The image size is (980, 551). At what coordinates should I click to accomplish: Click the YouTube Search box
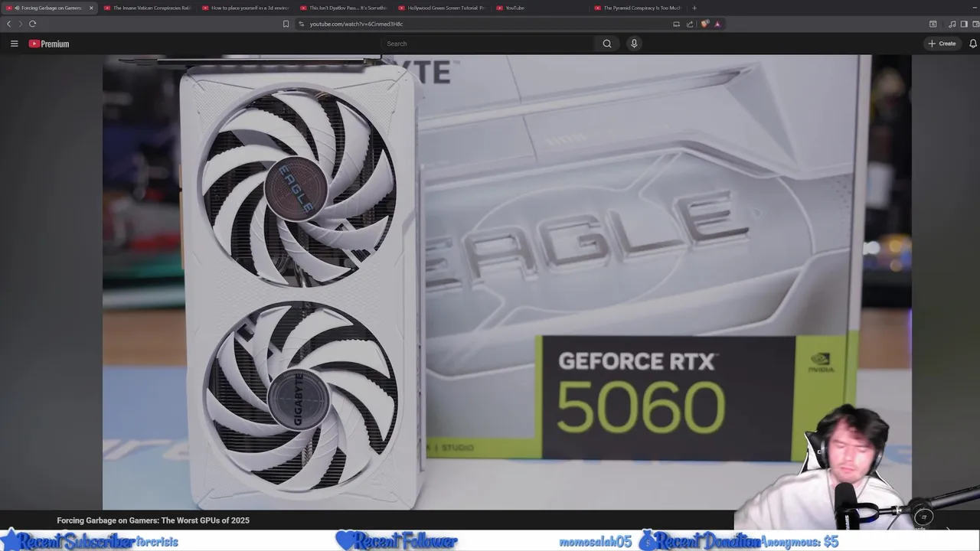coord(487,44)
